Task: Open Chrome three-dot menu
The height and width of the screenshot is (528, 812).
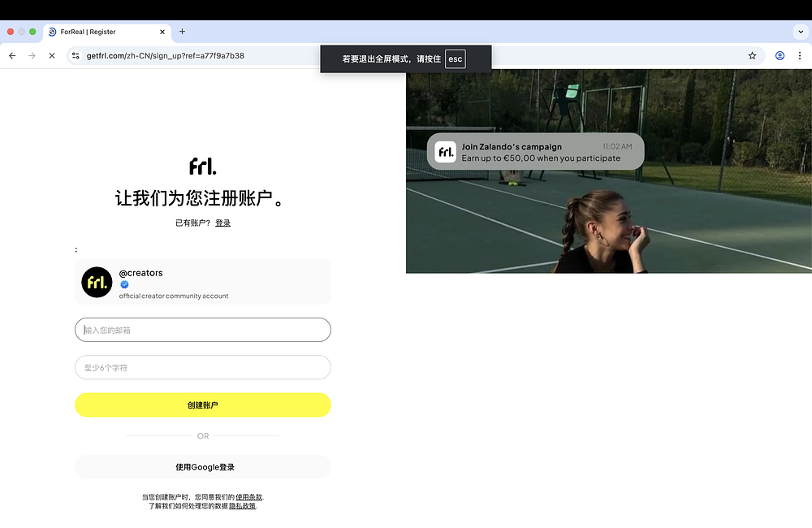Action: click(800, 55)
